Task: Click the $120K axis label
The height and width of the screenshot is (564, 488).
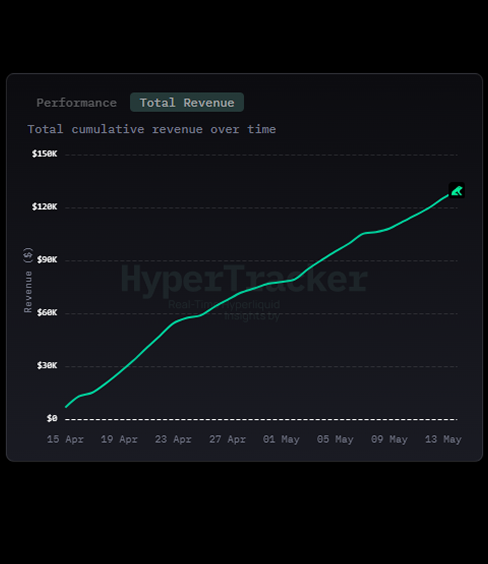Action: pyautogui.click(x=45, y=207)
